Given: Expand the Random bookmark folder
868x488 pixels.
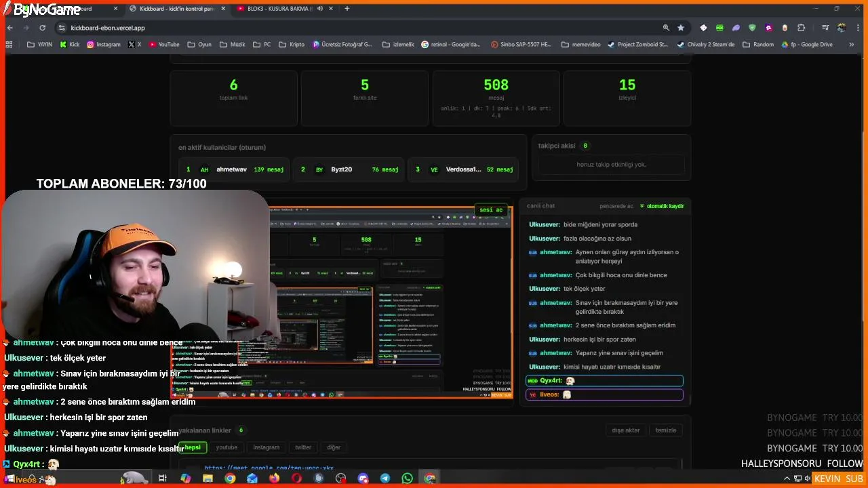Looking at the screenshot, I should [757, 45].
